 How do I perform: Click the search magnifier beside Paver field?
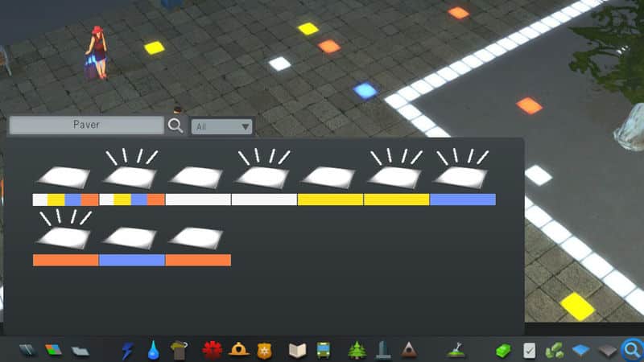175,125
